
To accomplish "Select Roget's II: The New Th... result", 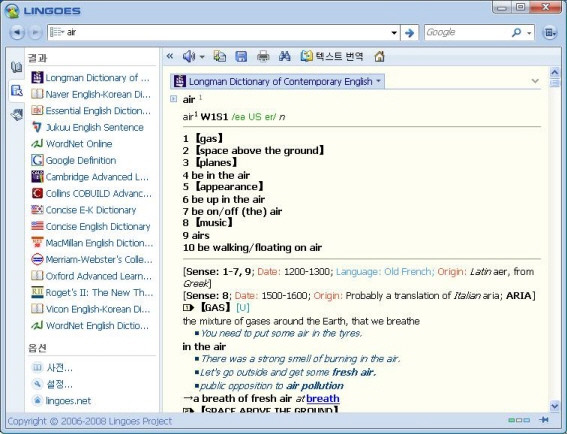I will 92,293.
